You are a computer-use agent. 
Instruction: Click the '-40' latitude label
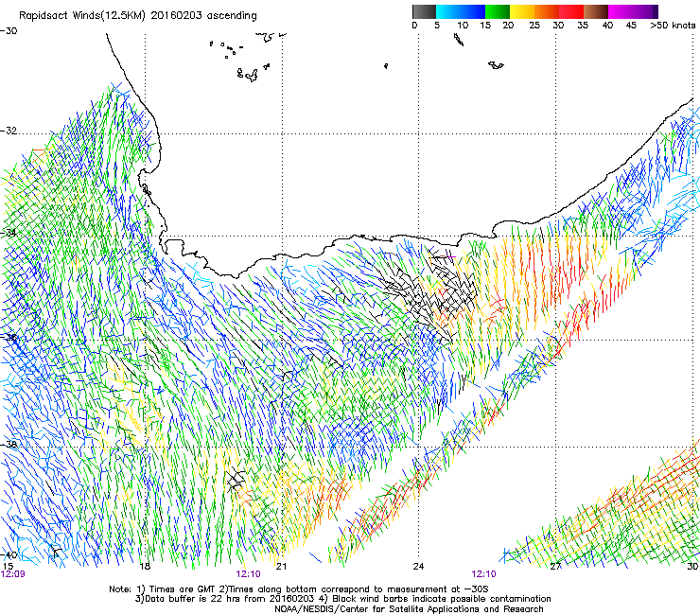click(x=9, y=554)
